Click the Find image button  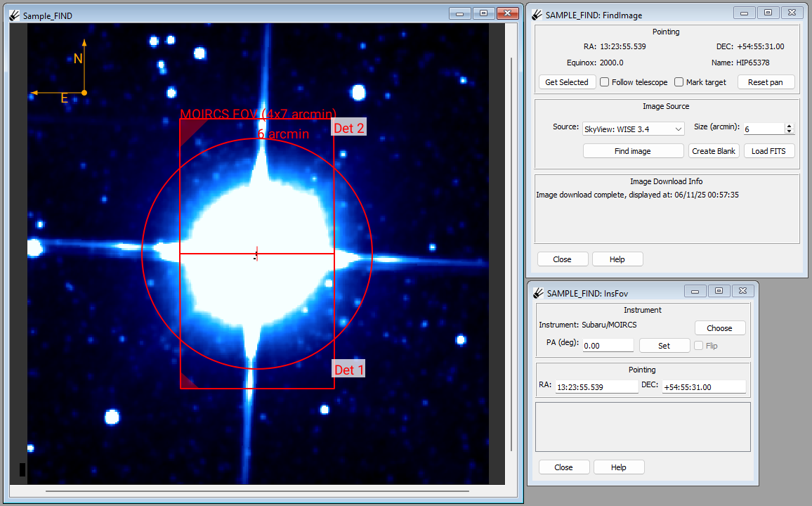[x=633, y=150]
